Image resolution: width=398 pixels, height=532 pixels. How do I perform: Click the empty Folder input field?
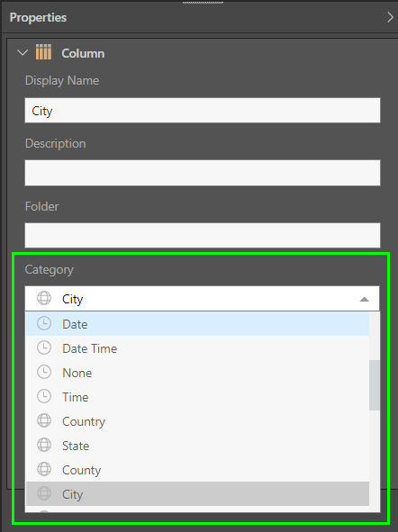[203, 236]
